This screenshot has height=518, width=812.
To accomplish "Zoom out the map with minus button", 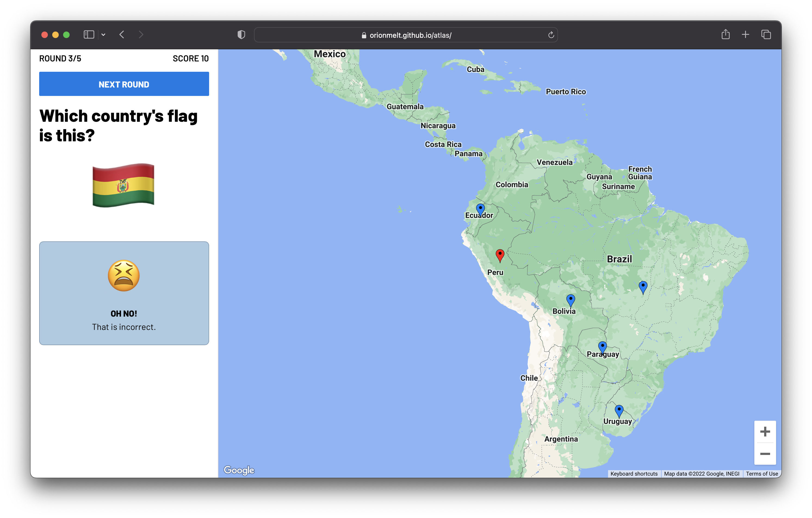I will tap(765, 454).
